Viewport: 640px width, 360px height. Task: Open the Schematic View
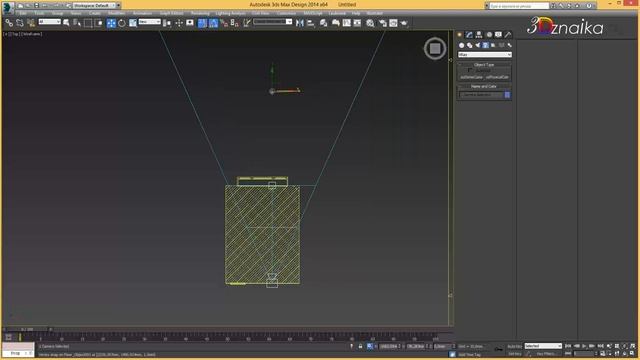click(357, 23)
